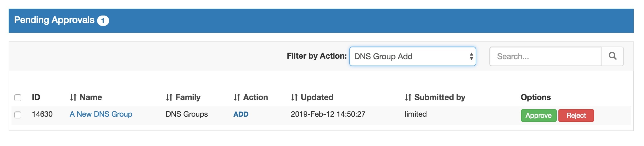Click the Pending Approvals panel heading
The width and height of the screenshot is (644, 146).
click(x=54, y=20)
